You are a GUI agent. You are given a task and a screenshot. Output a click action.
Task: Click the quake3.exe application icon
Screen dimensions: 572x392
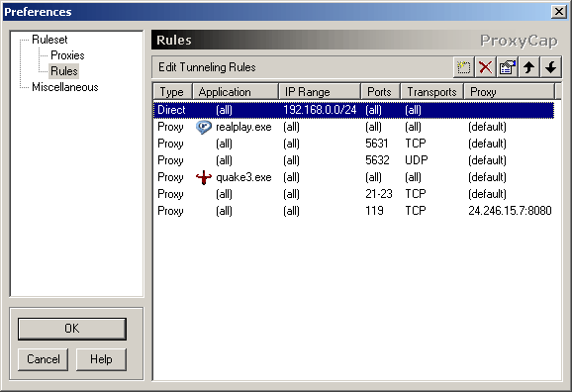click(x=204, y=177)
